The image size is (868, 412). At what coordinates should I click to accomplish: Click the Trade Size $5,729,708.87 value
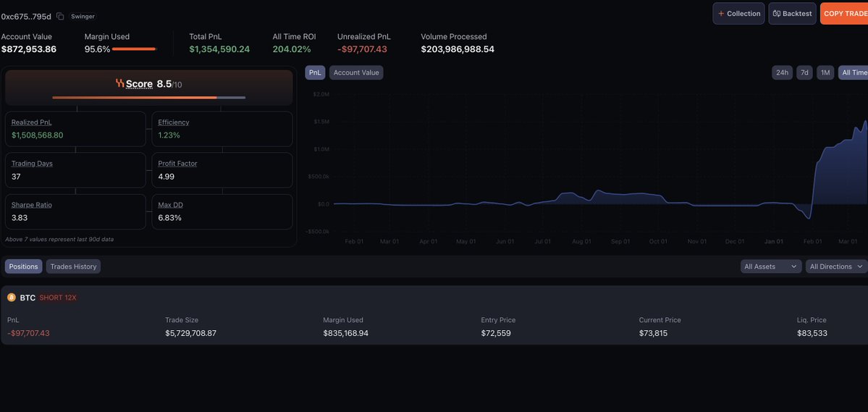point(190,333)
